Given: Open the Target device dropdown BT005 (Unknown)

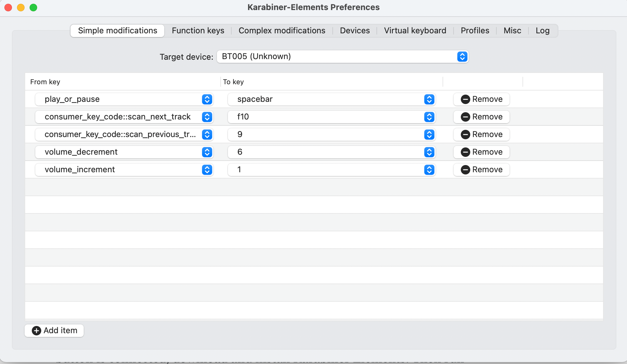Looking at the screenshot, I should (342, 57).
